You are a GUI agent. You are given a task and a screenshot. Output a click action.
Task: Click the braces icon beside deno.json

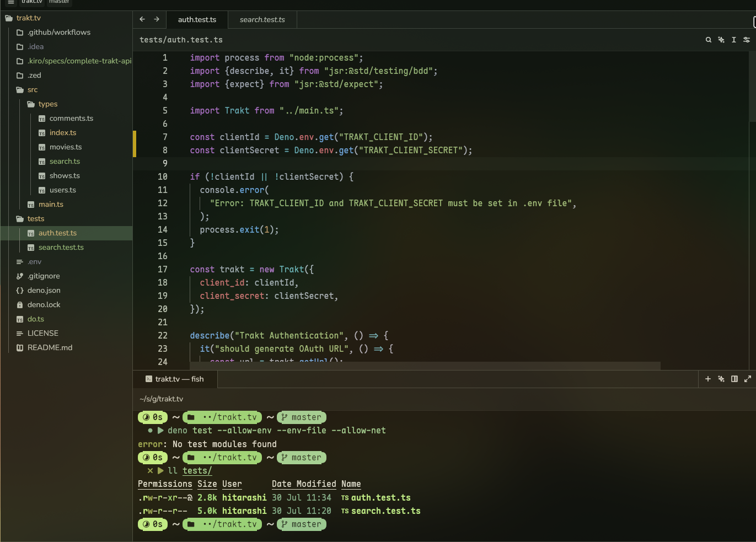[x=20, y=291]
